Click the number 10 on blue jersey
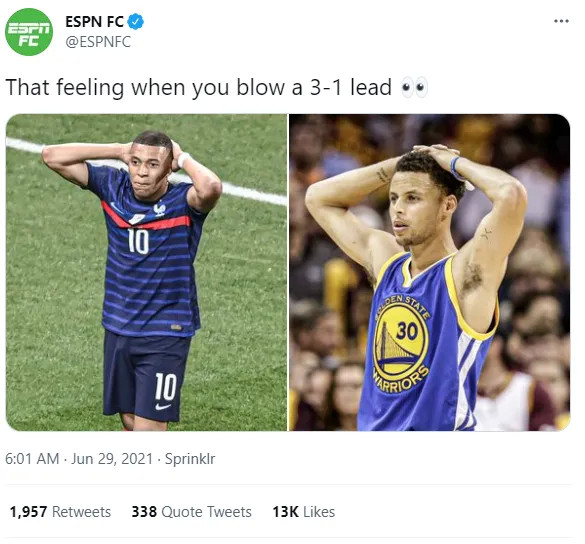Viewport: 585px width, 544px height. coord(138,241)
